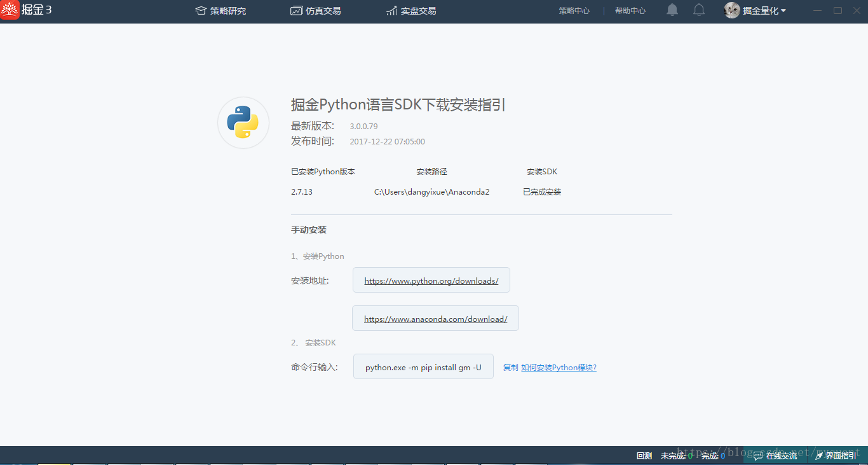The height and width of the screenshot is (465, 868).
Task: Expand the 掘金量化 account dropdown
Action: (764, 11)
